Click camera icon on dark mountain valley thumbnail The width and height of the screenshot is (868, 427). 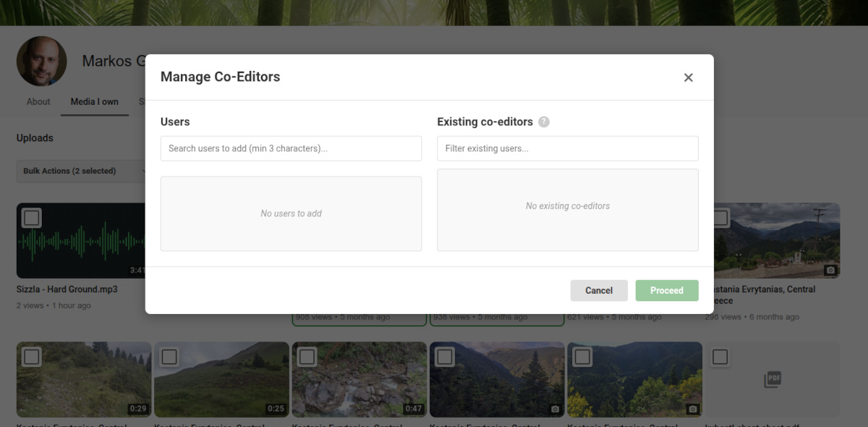click(x=554, y=409)
